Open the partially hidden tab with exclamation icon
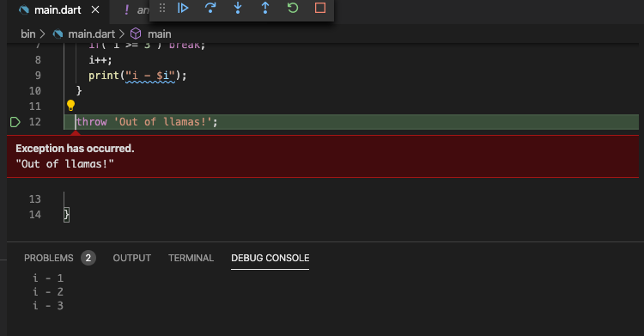The height and width of the screenshot is (336, 644). click(x=136, y=9)
